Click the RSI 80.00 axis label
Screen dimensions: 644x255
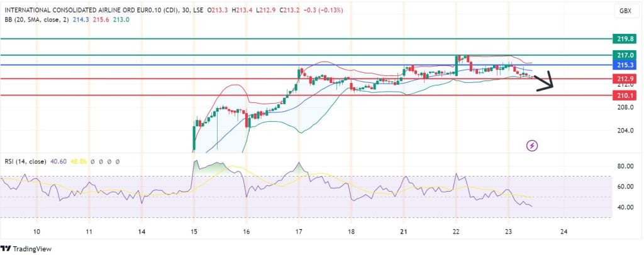(x=626, y=166)
